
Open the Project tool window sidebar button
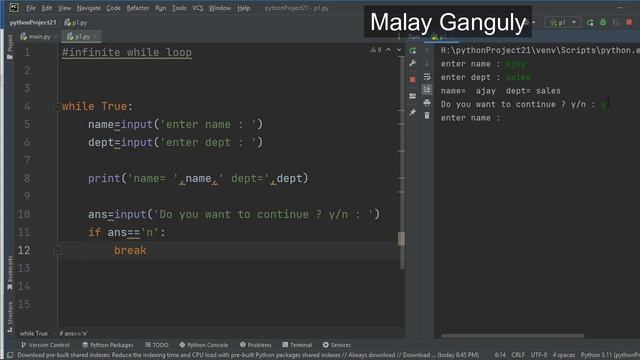click(10, 47)
